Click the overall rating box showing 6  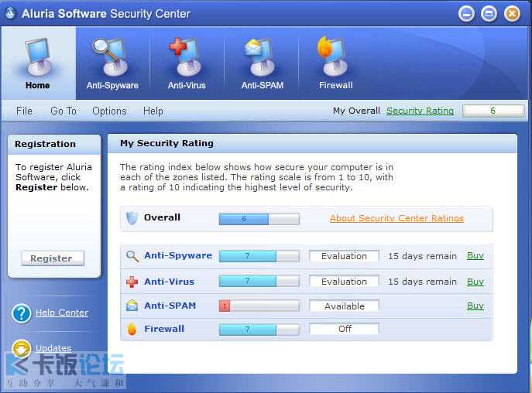coord(493,111)
